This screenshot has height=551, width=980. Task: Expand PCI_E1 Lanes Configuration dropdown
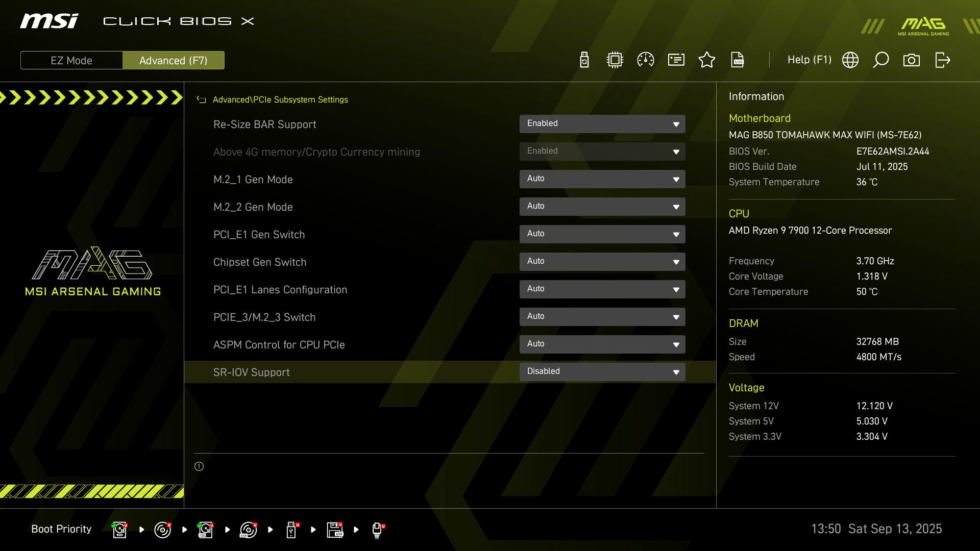[x=602, y=289]
